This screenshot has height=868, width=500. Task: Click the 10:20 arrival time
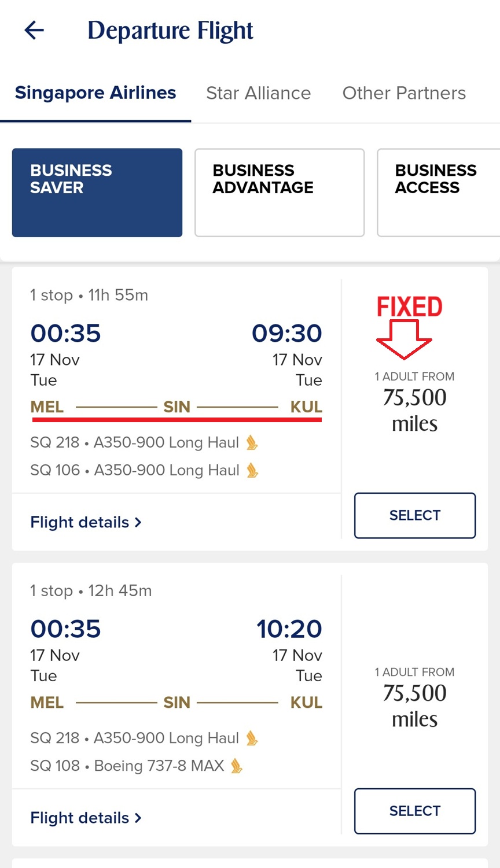289,629
